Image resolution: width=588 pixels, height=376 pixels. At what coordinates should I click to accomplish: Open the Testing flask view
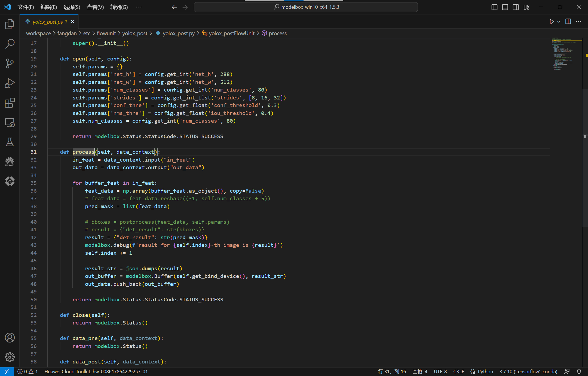click(10, 142)
